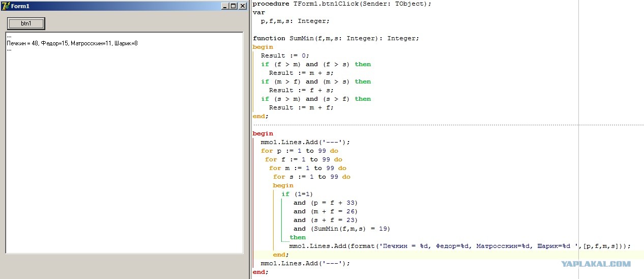Click the 'if (1=1)' condition line
Screen dimensions: 644x279
pos(297,194)
